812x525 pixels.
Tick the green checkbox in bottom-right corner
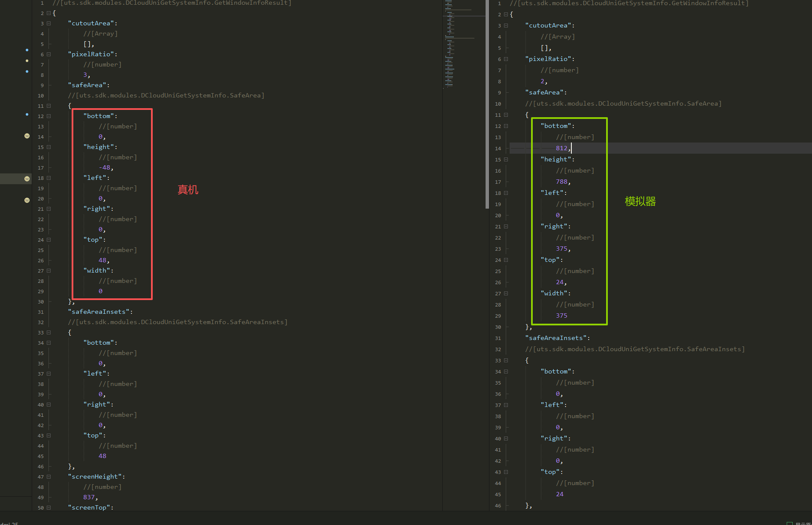click(790, 523)
